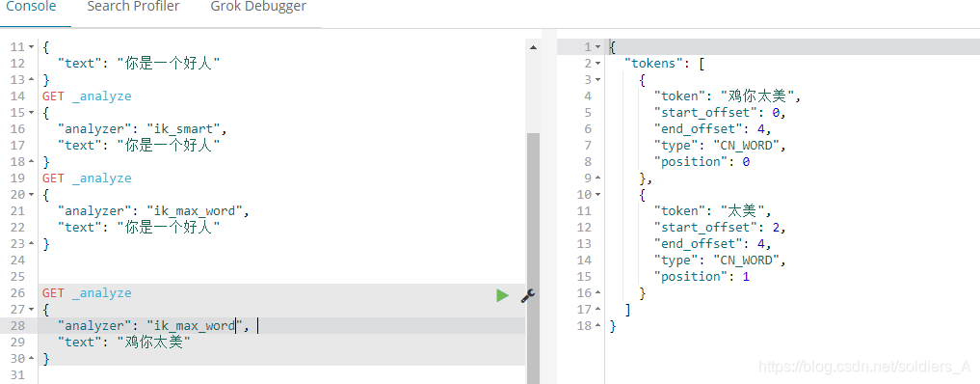Toggle fold marker at output line 16
The height and width of the screenshot is (384, 980).
point(598,293)
